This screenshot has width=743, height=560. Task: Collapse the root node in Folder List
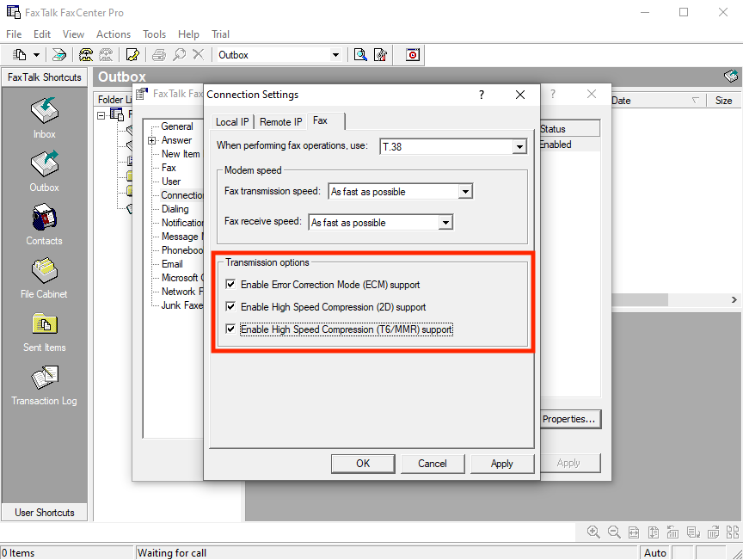tap(101, 115)
